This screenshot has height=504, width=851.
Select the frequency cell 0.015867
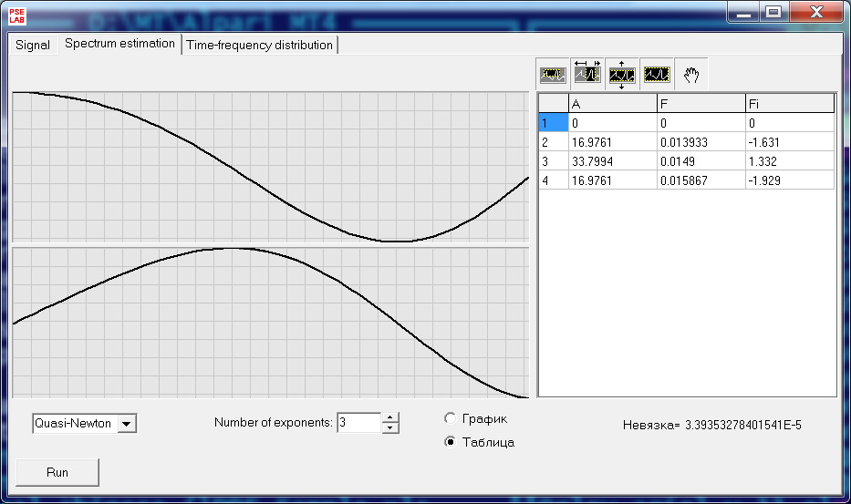tap(701, 180)
